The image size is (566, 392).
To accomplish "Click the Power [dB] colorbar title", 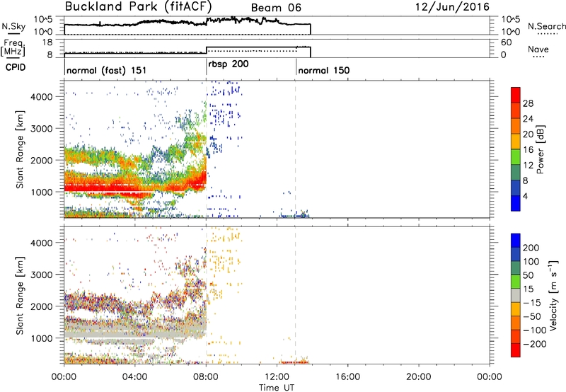I will [541, 149].
